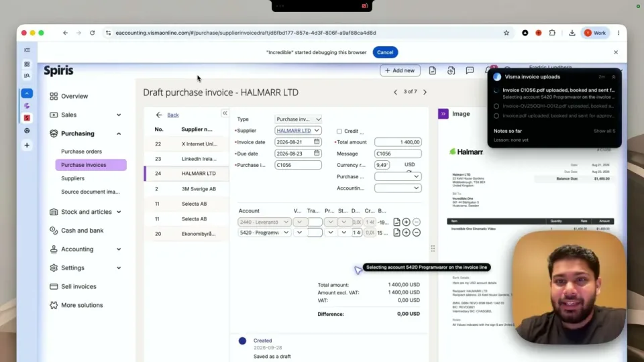Bookmark this page with star icon
The height and width of the screenshot is (362, 644).
coord(506,33)
